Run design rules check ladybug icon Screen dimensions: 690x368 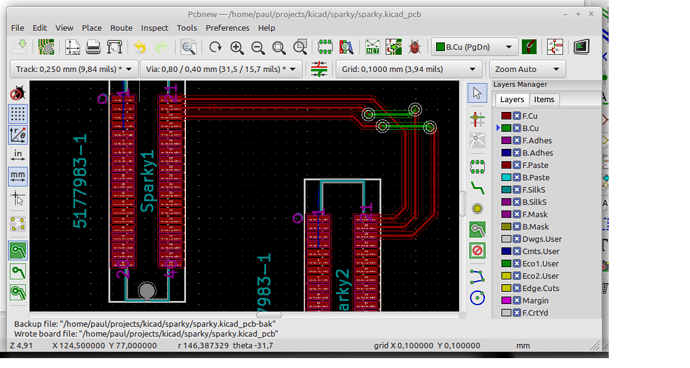point(415,47)
